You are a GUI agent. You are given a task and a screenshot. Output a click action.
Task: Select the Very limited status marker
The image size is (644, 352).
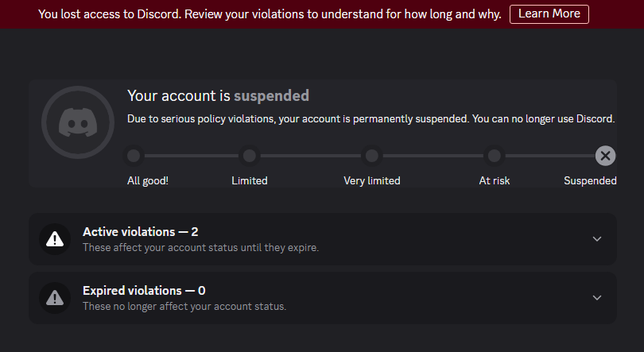point(372,156)
